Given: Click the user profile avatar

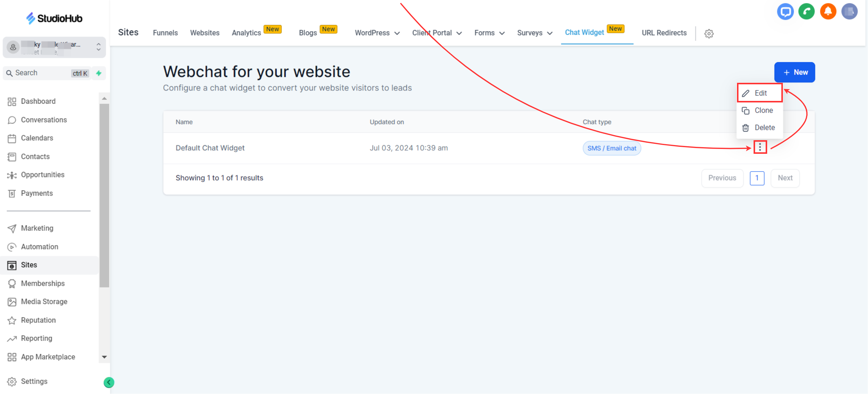Looking at the screenshot, I should [849, 12].
